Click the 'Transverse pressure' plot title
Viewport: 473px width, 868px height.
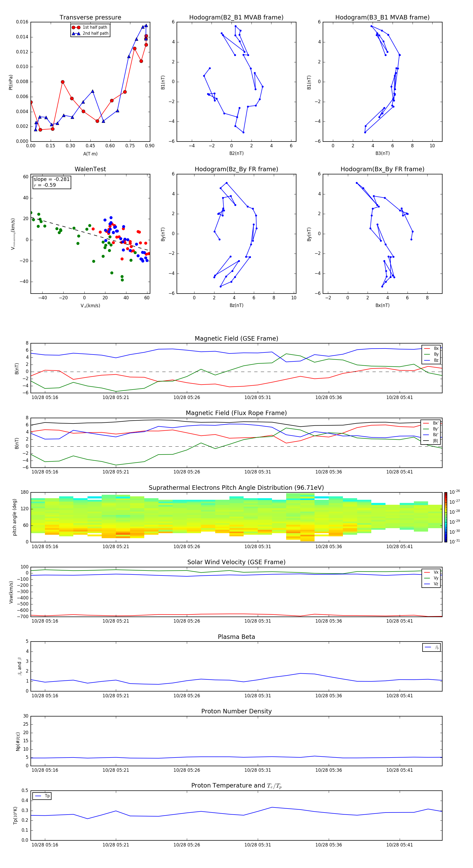pos(90,18)
